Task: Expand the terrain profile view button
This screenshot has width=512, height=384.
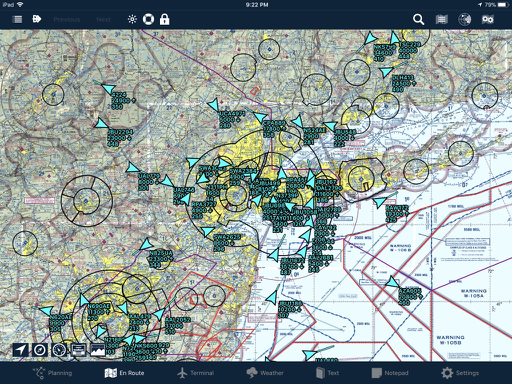Action: pos(98,350)
